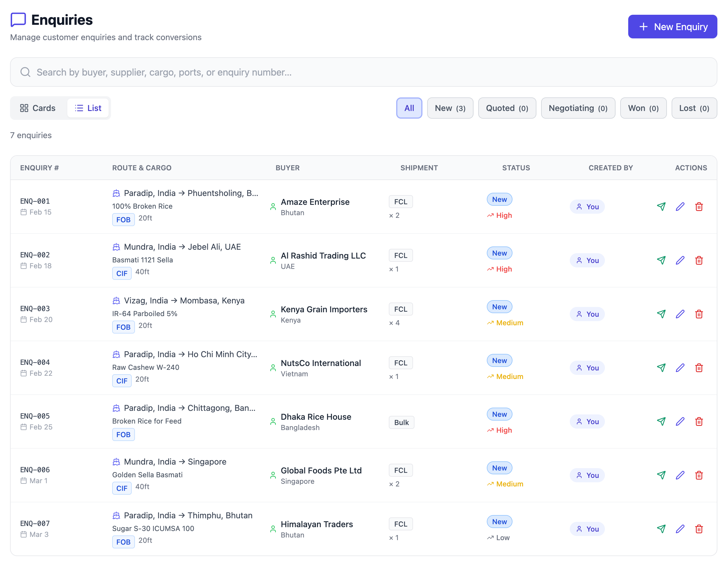The width and height of the screenshot is (728, 567).
Task: Edit ENQ-003 using the pencil icon
Action: [680, 314]
